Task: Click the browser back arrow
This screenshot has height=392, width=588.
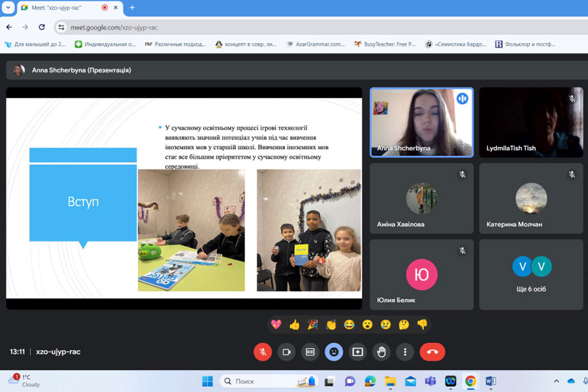Action: [9, 27]
